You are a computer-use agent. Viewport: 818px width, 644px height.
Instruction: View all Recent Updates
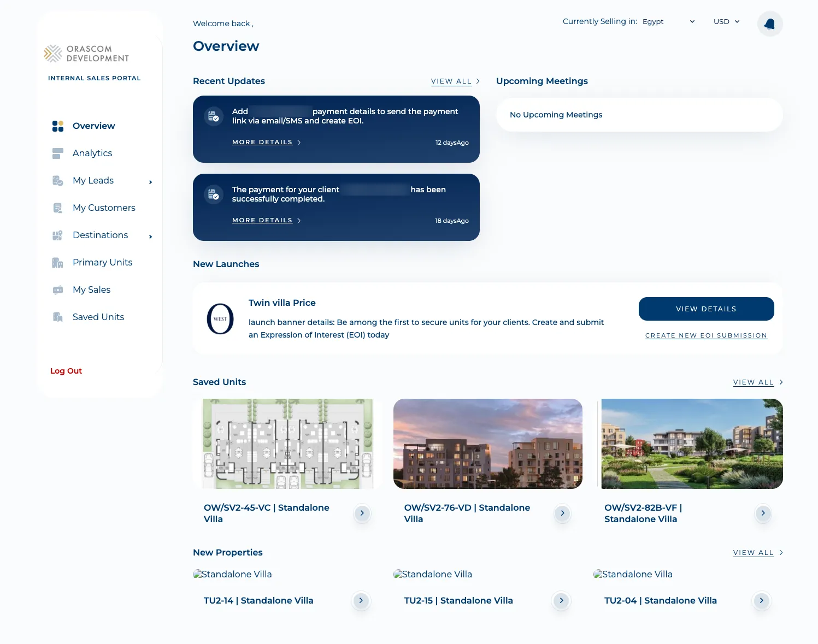coord(455,81)
